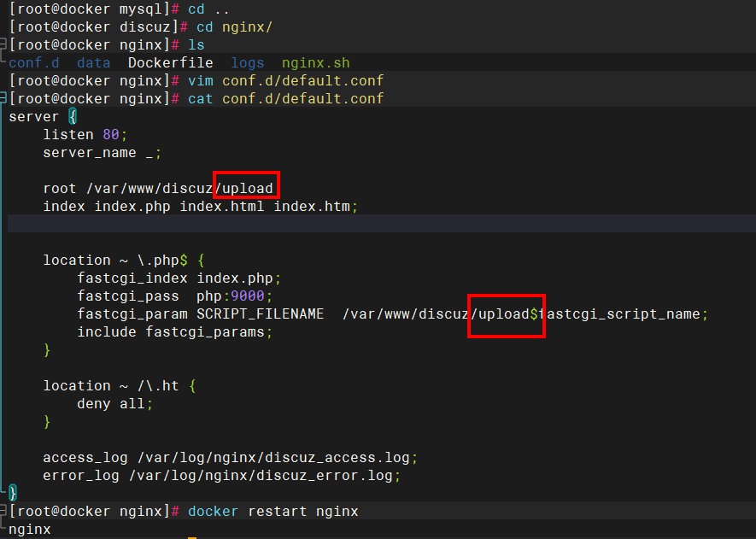Select the data directory name
Screen dimensions: 756x539
93,62
